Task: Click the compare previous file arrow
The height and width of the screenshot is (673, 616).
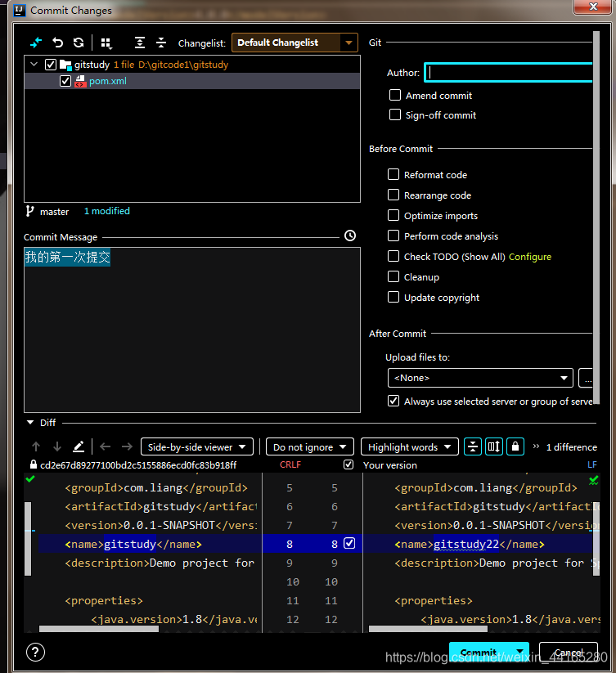Action: pyautogui.click(x=106, y=446)
